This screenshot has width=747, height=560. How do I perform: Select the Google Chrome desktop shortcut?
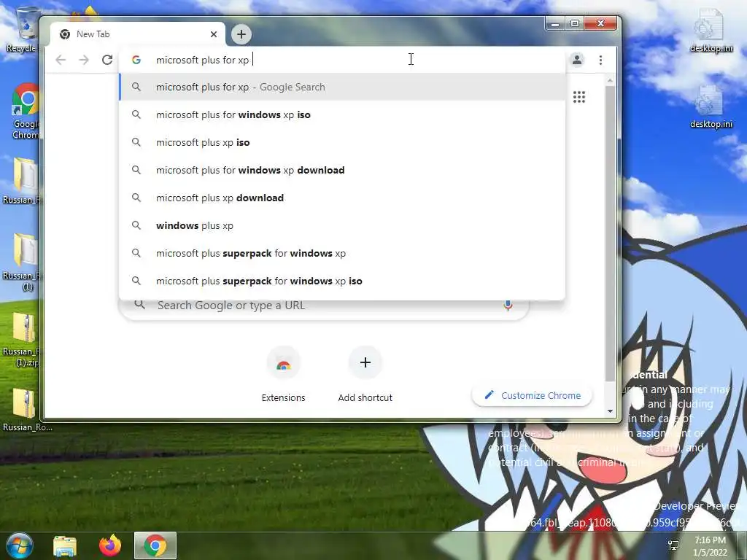click(25, 111)
